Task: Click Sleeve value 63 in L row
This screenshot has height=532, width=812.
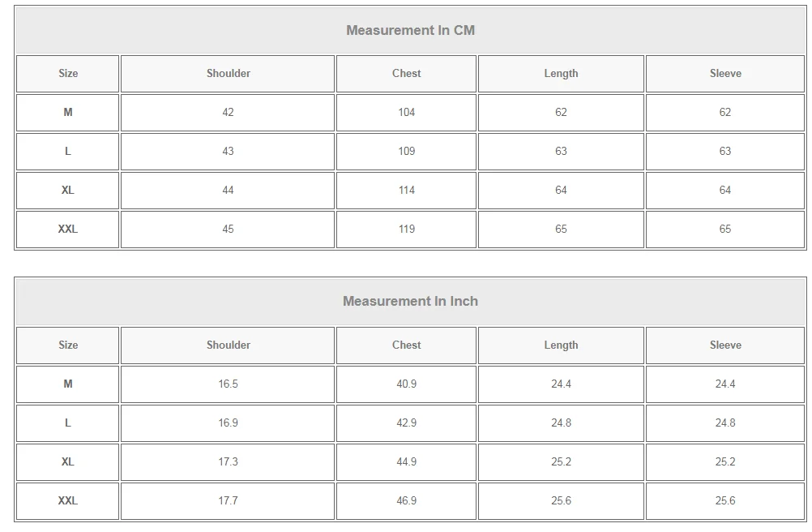Action: tap(725, 152)
